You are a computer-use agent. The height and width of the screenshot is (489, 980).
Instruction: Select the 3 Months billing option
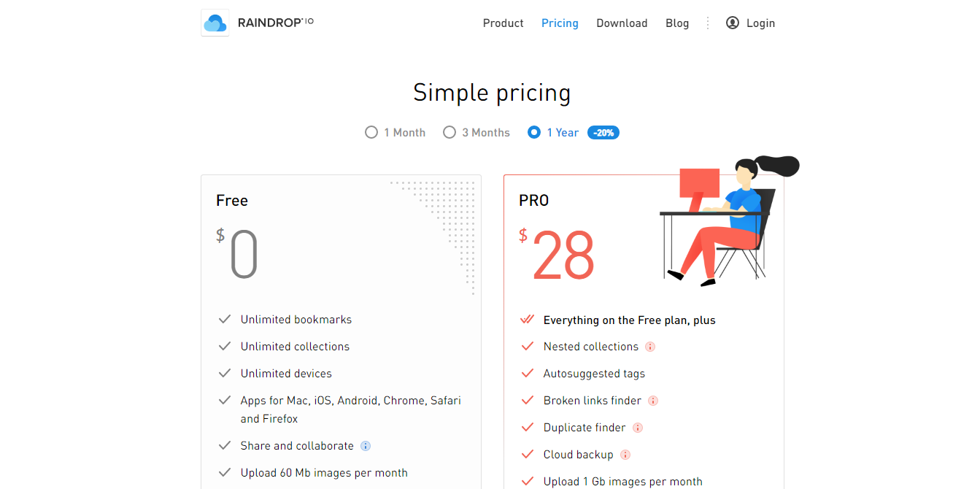[x=450, y=133]
